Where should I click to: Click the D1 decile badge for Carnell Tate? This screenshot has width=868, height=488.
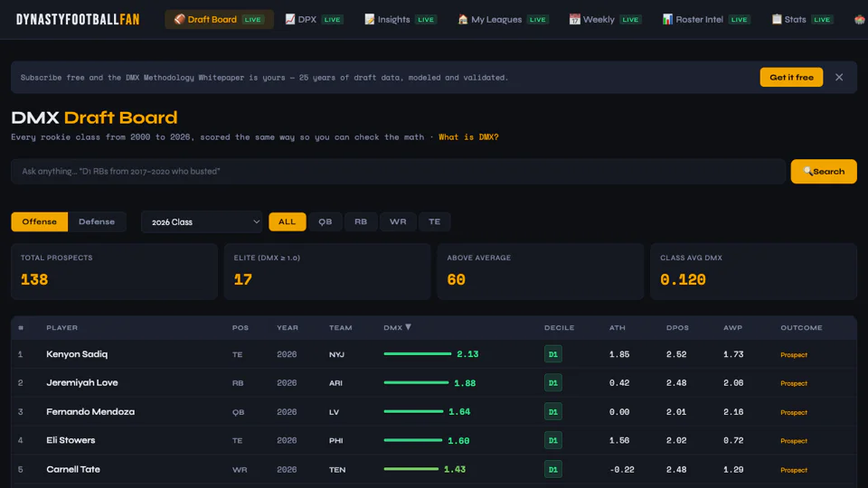tap(553, 469)
